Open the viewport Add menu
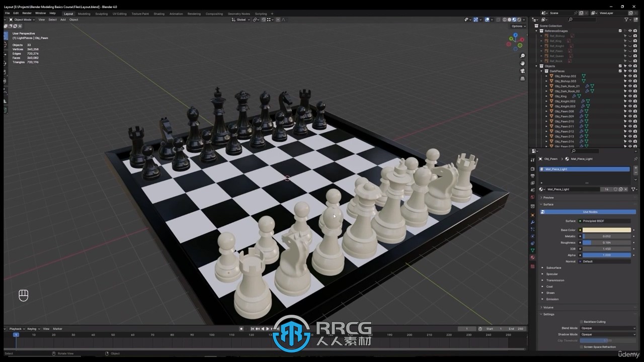The height and width of the screenshot is (362, 644). 63,20
